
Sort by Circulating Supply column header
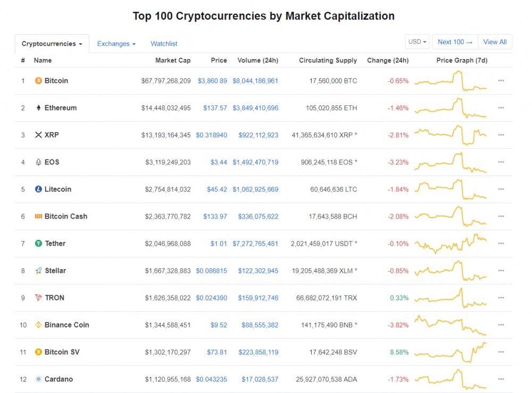pyautogui.click(x=328, y=60)
